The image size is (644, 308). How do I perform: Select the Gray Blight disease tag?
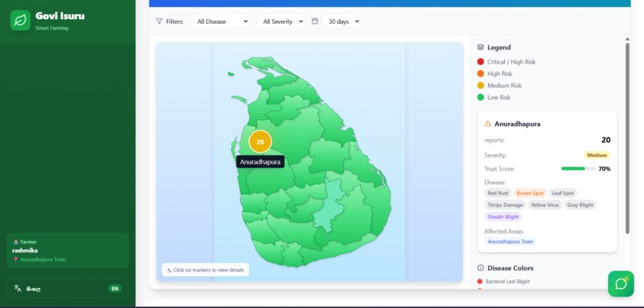point(580,204)
